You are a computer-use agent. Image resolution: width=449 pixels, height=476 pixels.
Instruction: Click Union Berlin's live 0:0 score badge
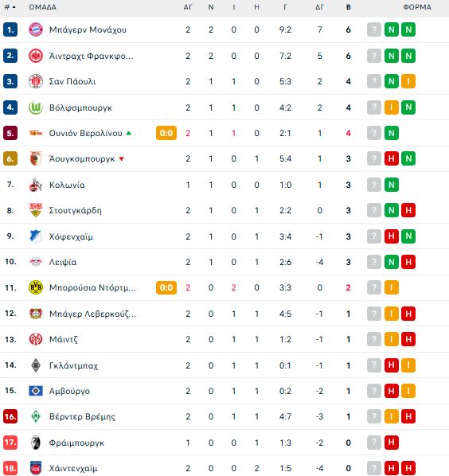pos(166,133)
